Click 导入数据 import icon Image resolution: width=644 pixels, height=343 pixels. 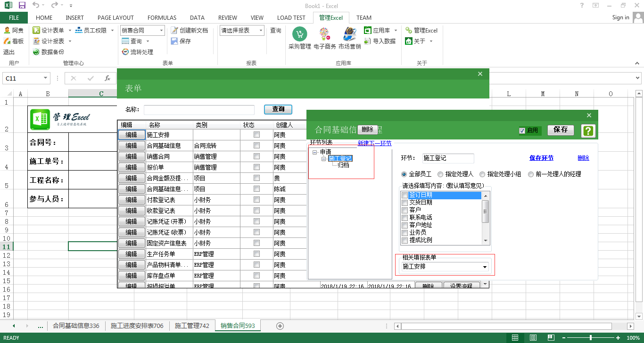coord(367,41)
